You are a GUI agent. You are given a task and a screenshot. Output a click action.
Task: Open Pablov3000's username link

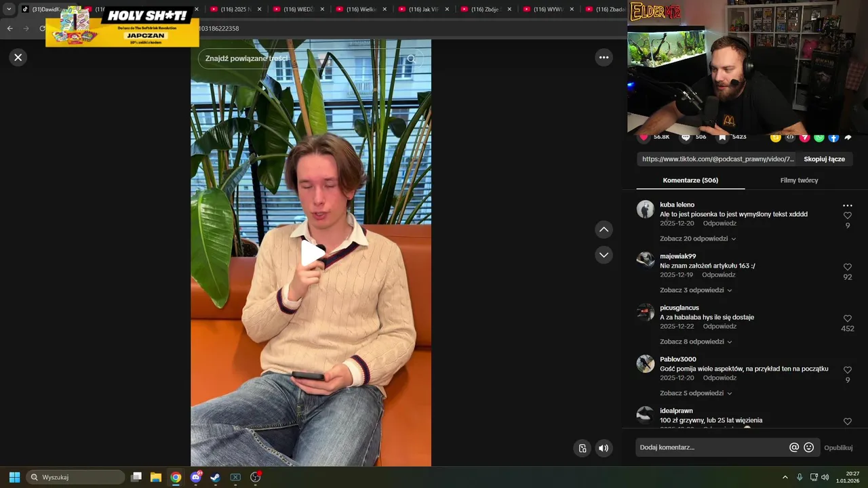[677, 359]
